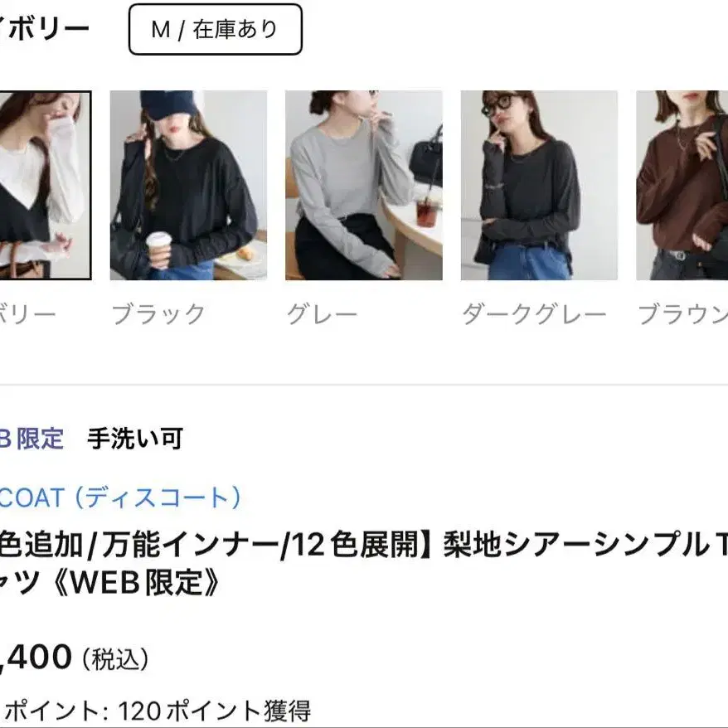Click the 400 (税込) price text
This screenshot has height=728, width=728.
[75, 658]
